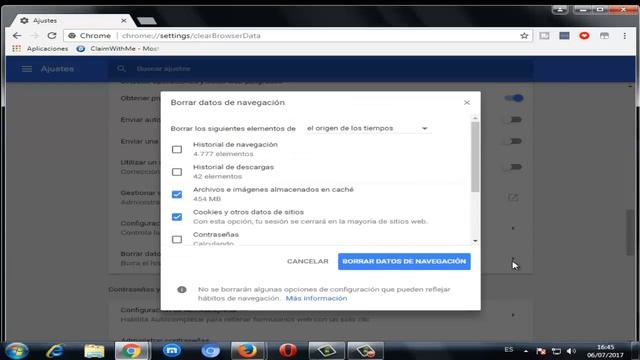Click the red heart extension icon
Screen dimensions: 640x360
tap(584, 36)
